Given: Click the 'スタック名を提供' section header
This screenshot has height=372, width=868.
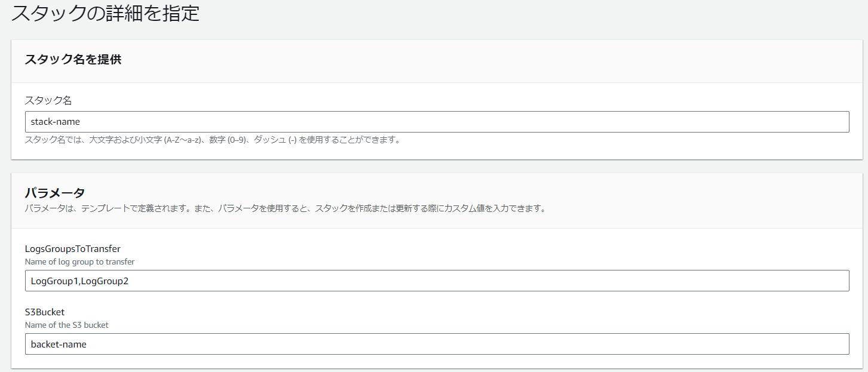Looking at the screenshot, I should coord(73,59).
